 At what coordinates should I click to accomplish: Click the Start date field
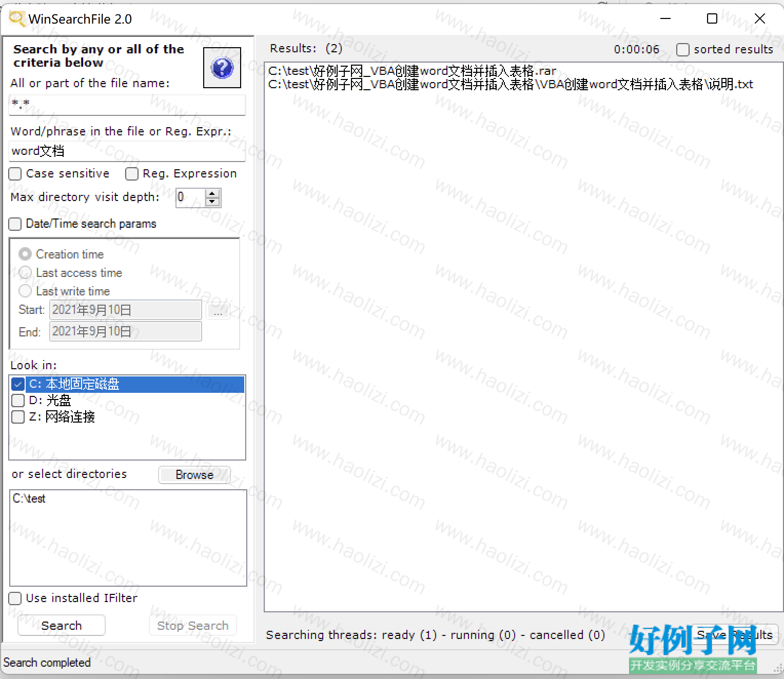[x=126, y=310]
